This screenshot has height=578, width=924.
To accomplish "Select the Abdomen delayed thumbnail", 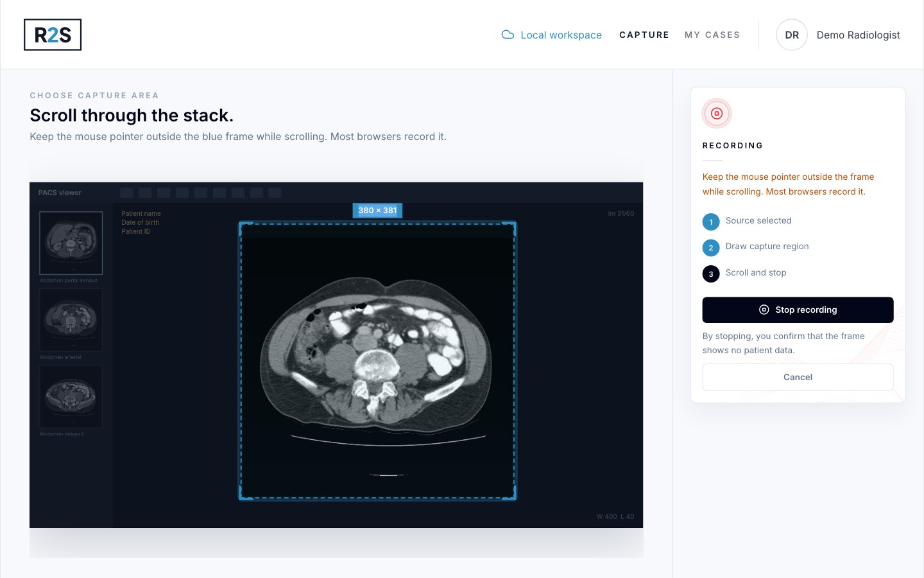I will (x=71, y=396).
